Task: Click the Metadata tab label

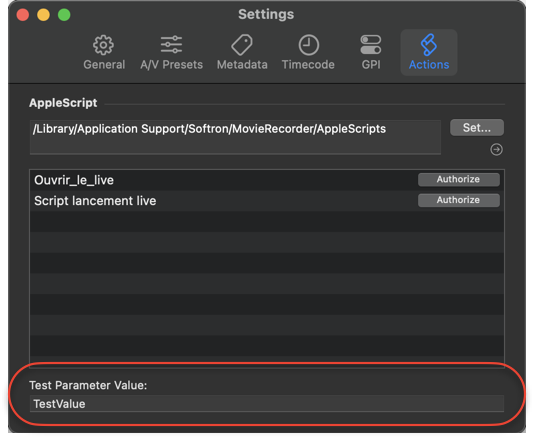Action: (x=242, y=65)
